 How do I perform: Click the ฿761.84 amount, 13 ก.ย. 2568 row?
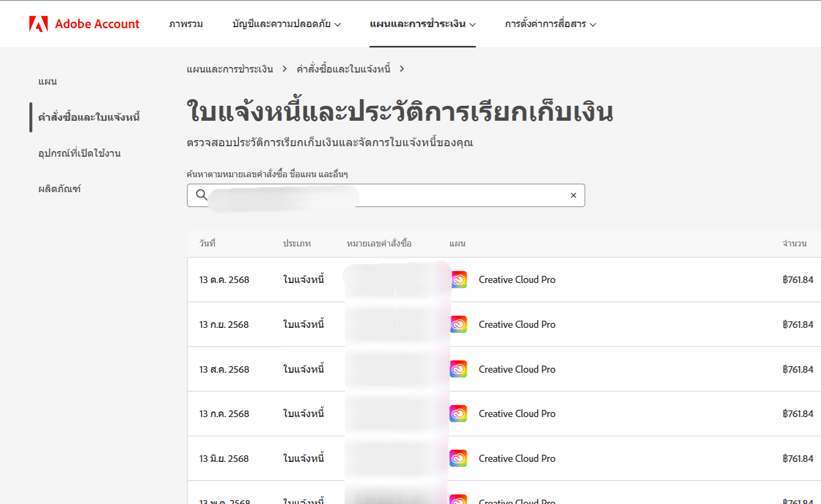(798, 325)
